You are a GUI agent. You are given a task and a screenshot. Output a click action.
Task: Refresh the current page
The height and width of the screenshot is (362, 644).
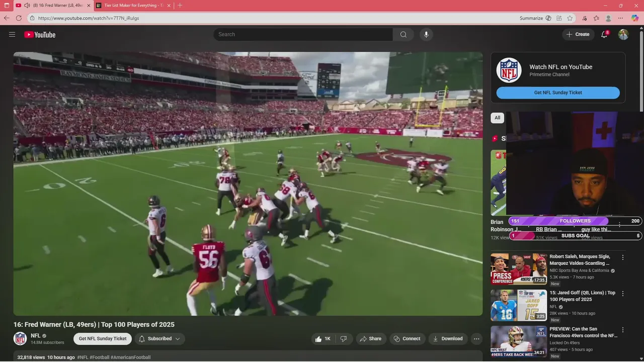coord(19,18)
